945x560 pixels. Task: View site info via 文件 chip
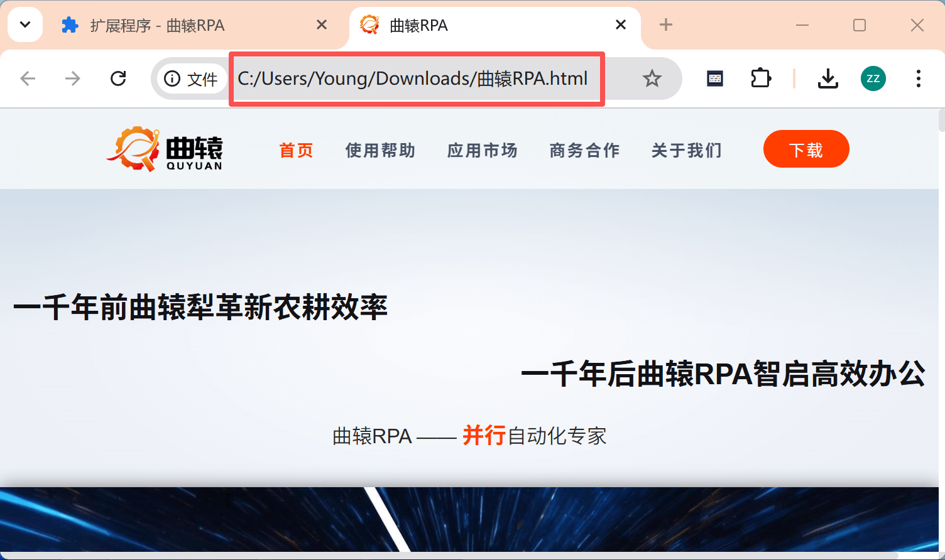point(192,79)
